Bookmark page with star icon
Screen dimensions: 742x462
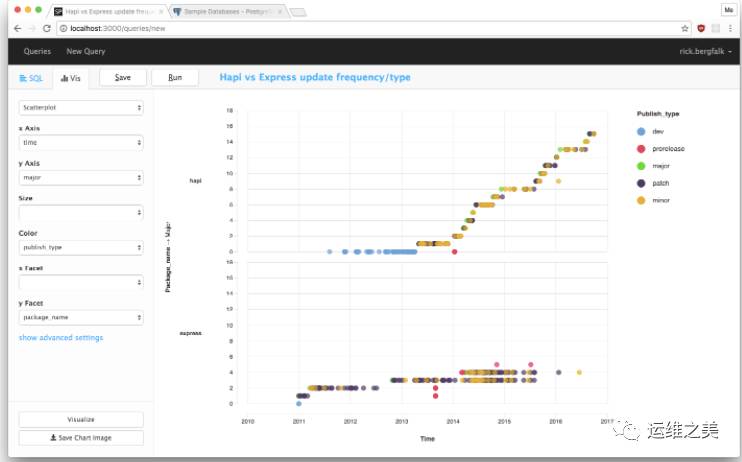pos(684,28)
